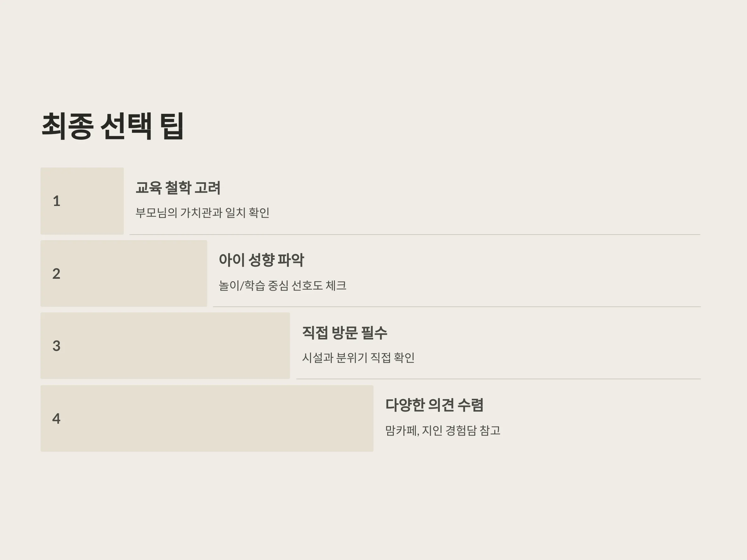The image size is (747, 560).
Task: Select the beige bar beside 직접 방문 필수
Action: (165, 346)
